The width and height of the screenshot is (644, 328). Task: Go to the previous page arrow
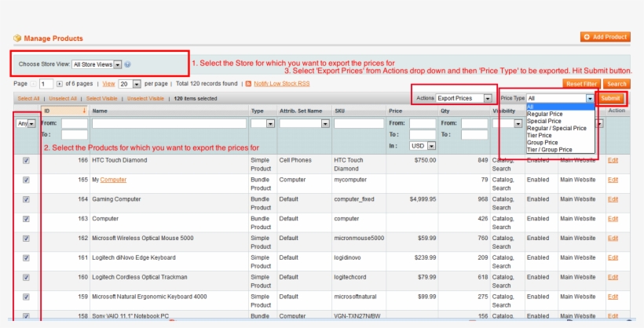point(34,84)
